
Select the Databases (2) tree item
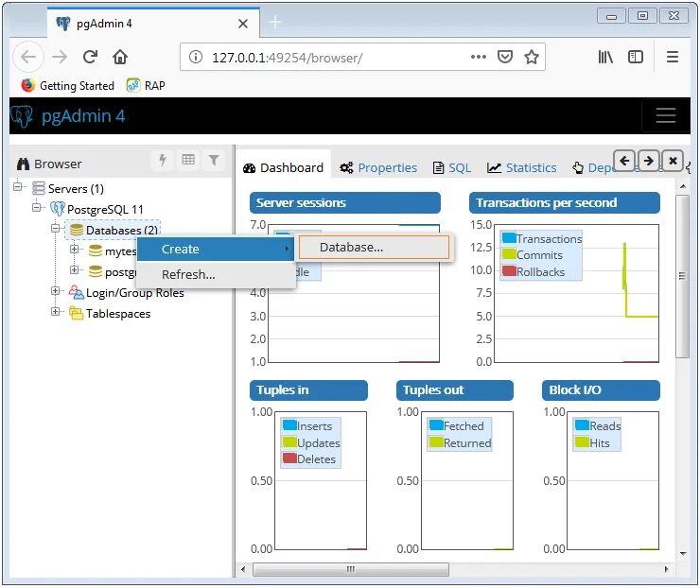[x=112, y=231]
